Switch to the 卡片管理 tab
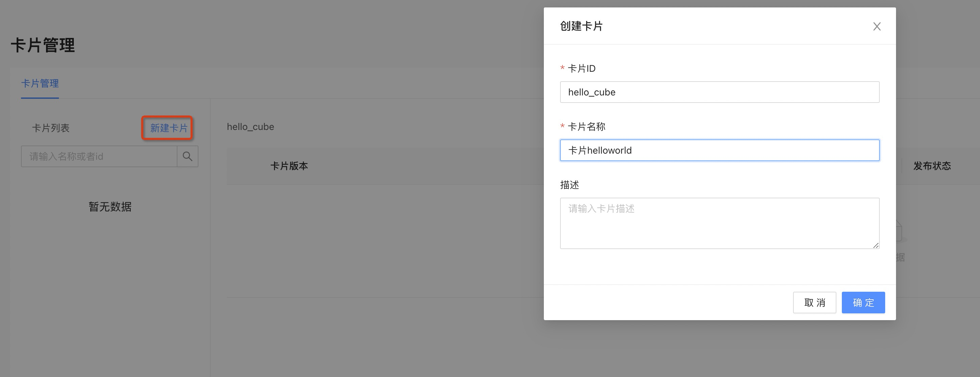The height and width of the screenshot is (377, 980). 40,83
